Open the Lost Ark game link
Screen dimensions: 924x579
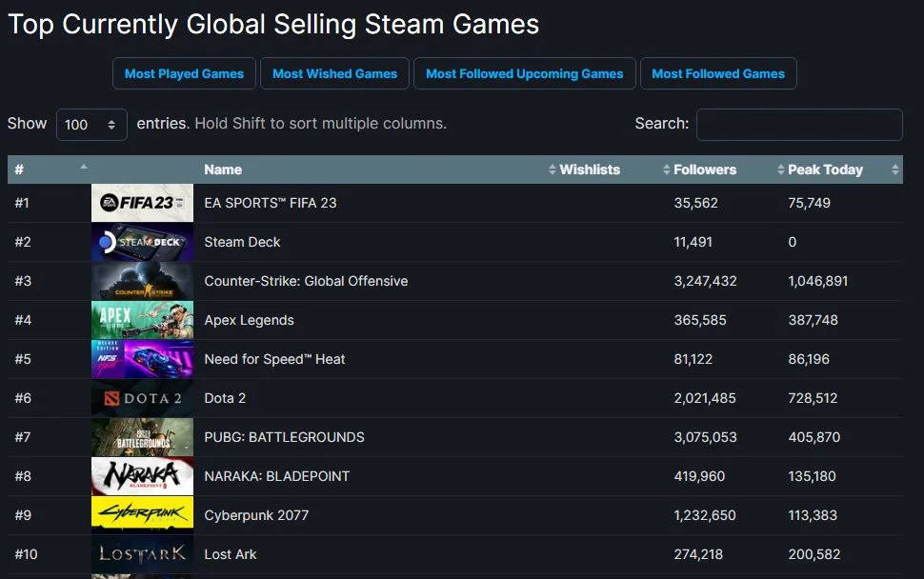point(231,554)
